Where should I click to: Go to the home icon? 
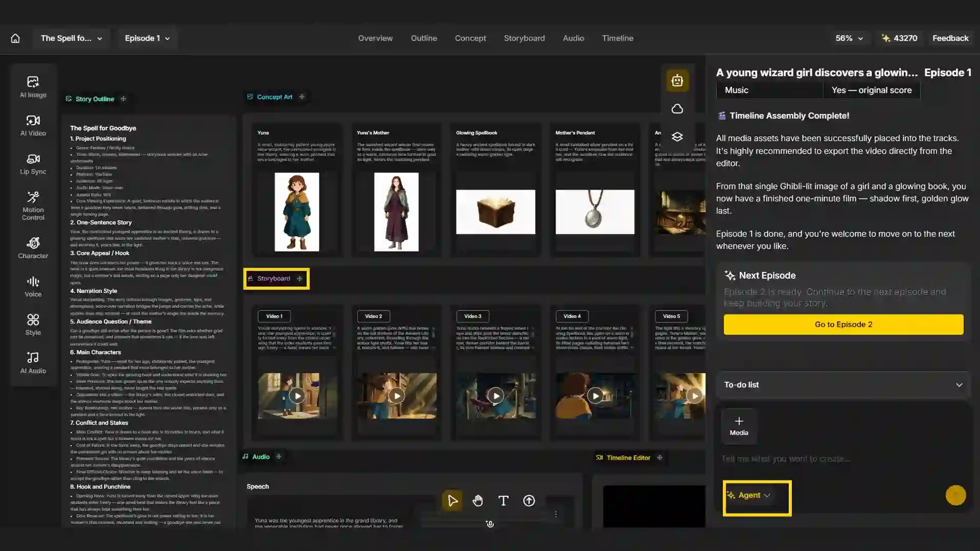[15, 38]
